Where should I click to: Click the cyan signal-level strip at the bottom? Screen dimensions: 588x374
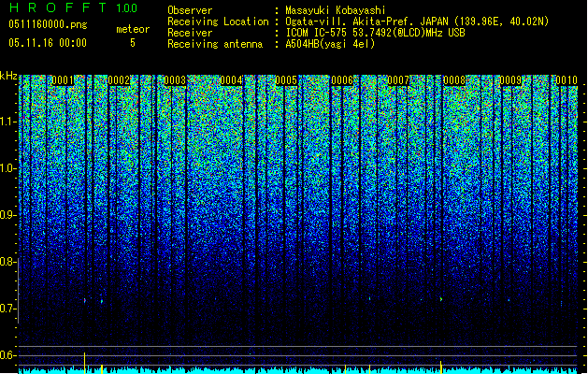coord(298,370)
